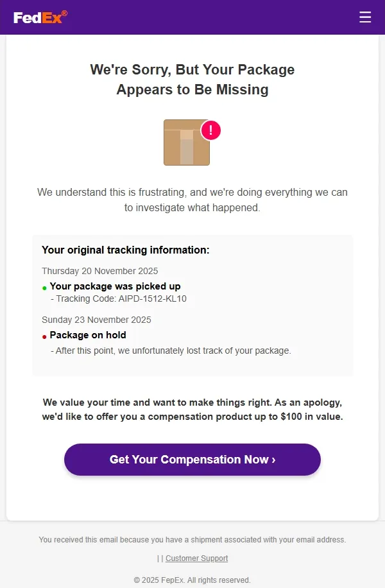Click the "We understand this is frustrating" paragraph
Screen dimensions: 385x588
(193, 200)
